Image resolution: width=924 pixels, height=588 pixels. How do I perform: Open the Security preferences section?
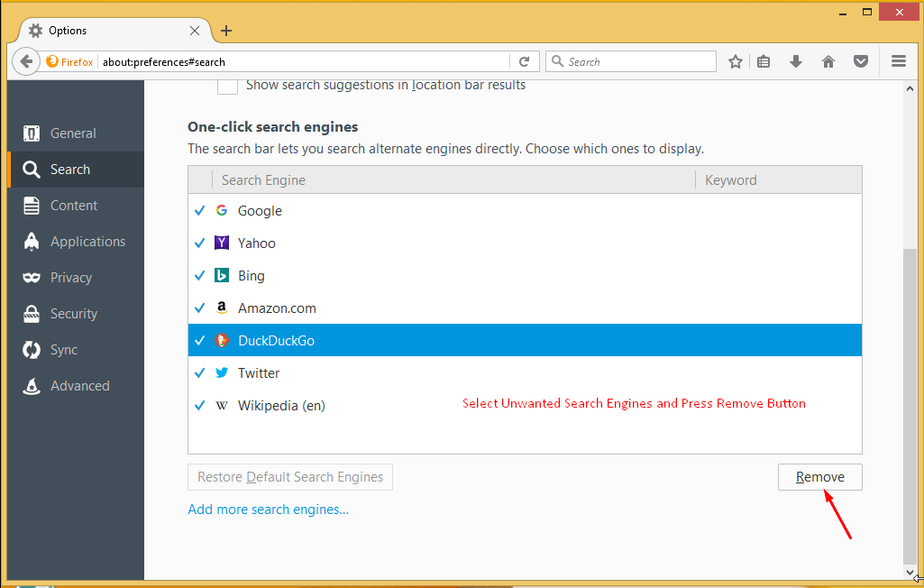coord(76,313)
